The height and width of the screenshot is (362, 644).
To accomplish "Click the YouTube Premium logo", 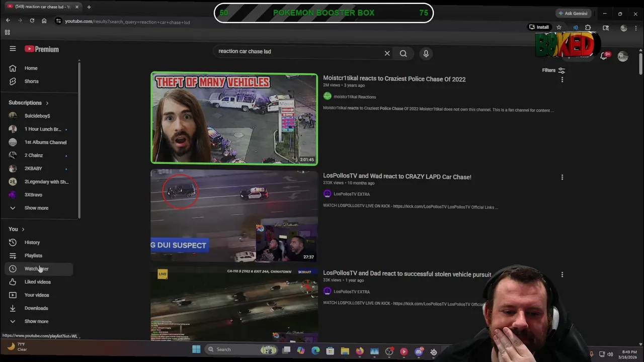I will [42, 49].
